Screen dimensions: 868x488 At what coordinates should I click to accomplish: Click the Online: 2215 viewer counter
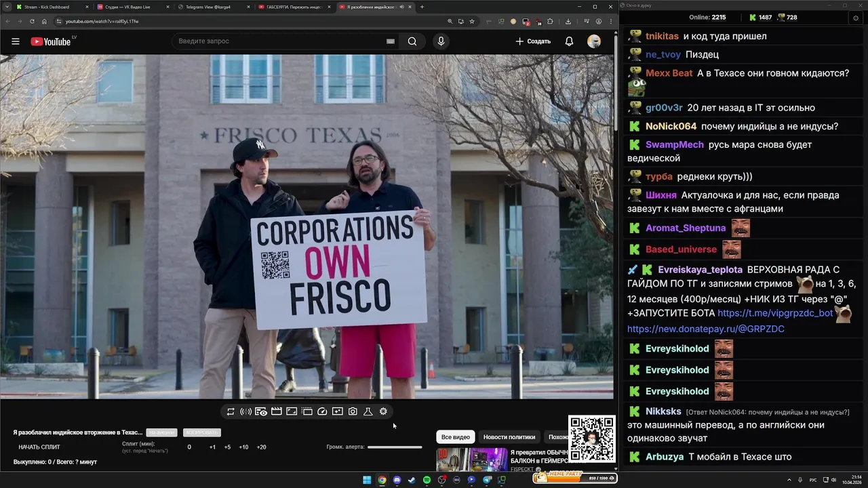click(x=707, y=18)
